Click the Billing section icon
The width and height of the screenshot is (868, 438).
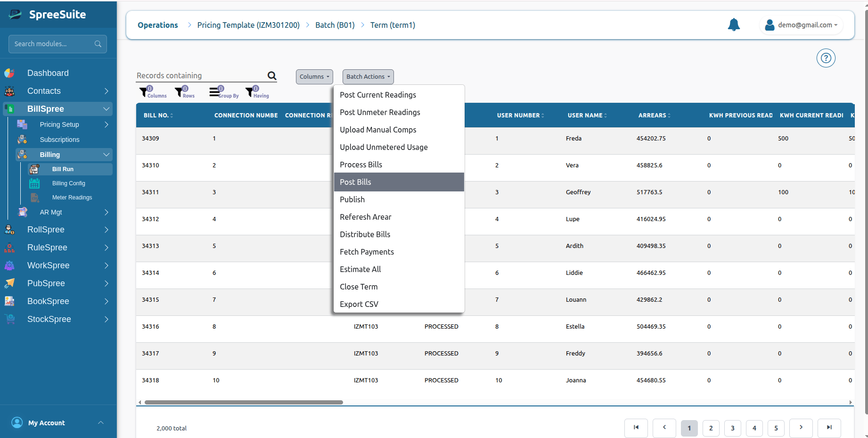[x=22, y=155]
